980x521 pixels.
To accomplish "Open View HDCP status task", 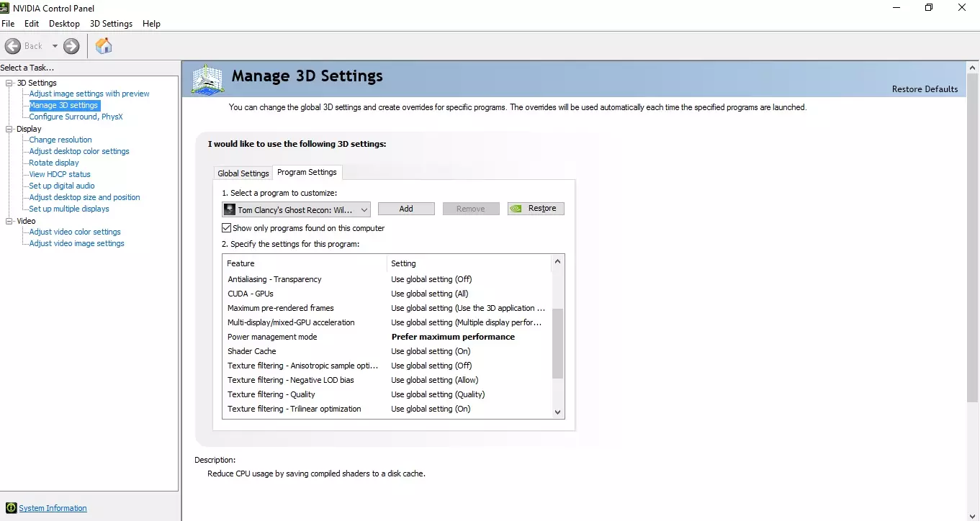I will (60, 174).
